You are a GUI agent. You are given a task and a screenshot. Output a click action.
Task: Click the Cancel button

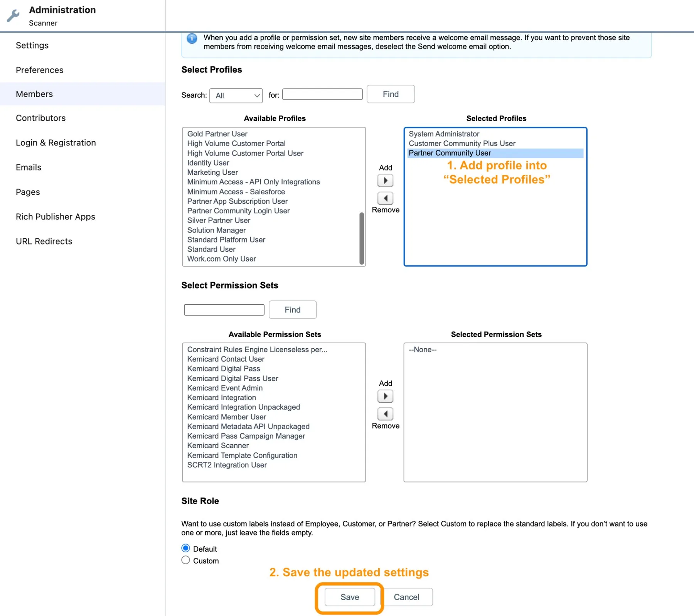click(x=406, y=597)
